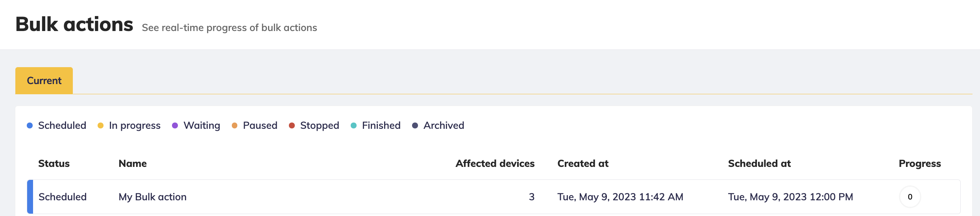The height and width of the screenshot is (216, 980).
Task: Click the blue Scheduled legend dot
Action: pos(30,126)
